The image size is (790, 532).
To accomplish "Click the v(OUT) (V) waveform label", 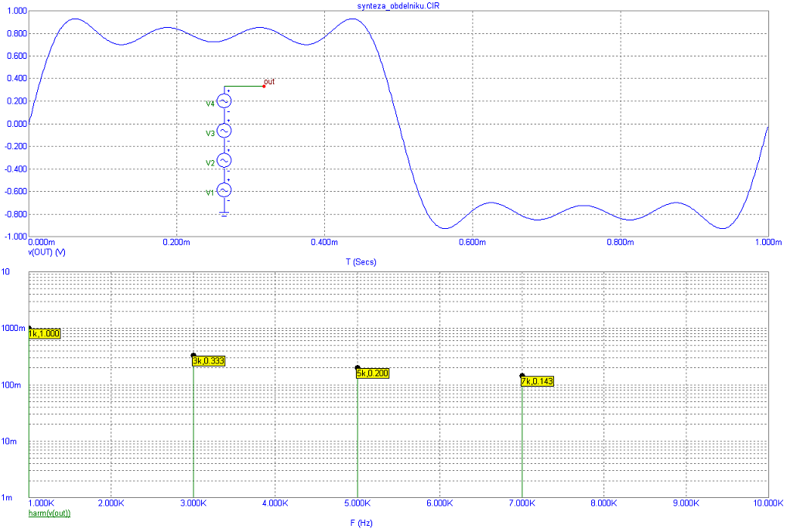I will click(47, 251).
